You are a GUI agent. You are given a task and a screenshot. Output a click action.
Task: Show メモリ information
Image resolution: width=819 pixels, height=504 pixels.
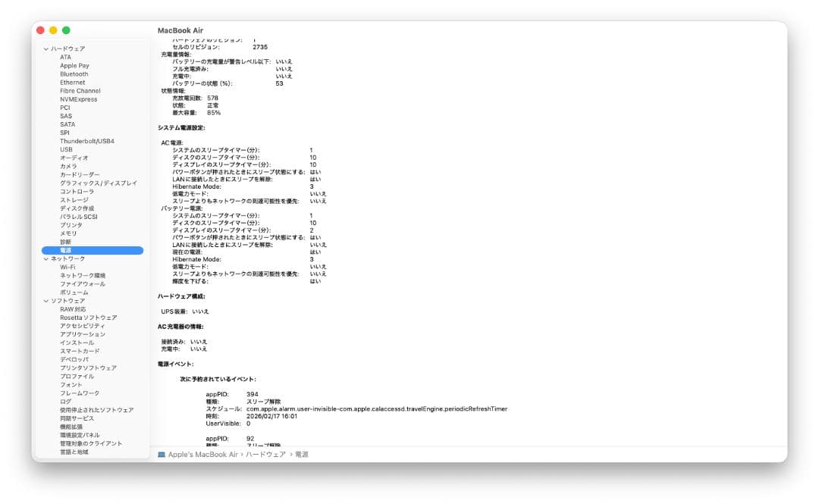tap(68, 233)
